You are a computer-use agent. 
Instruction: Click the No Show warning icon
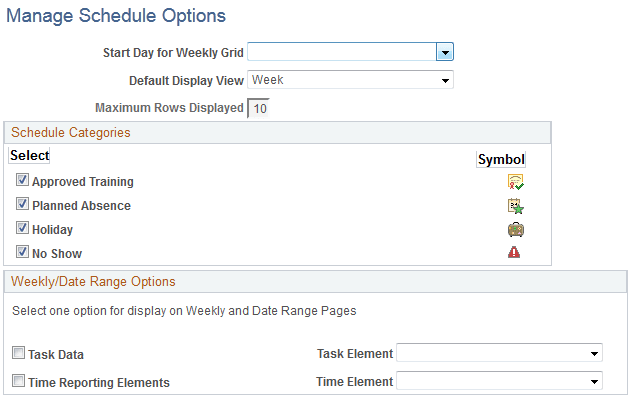(x=515, y=253)
